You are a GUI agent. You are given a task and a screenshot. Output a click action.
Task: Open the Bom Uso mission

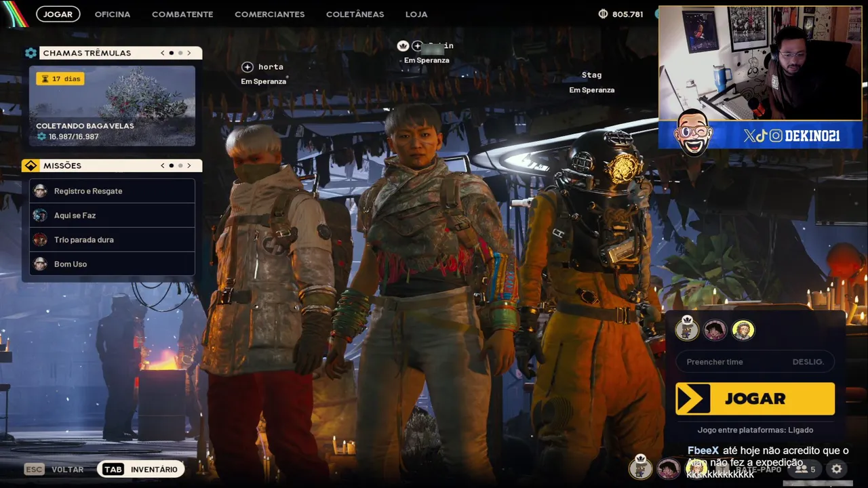click(112, 264)
